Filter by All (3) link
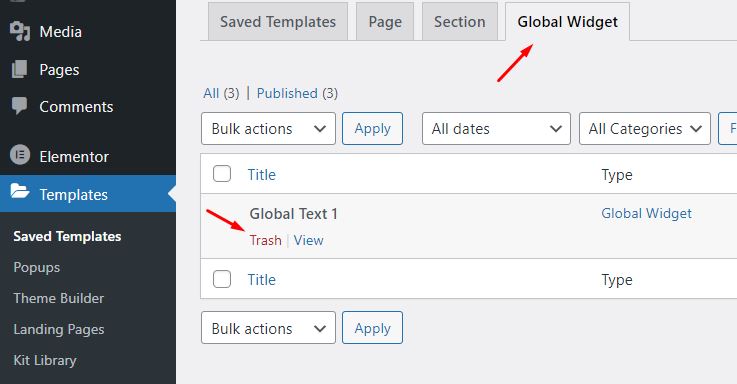This screenshot has height=384, width=737. [221, 93]
